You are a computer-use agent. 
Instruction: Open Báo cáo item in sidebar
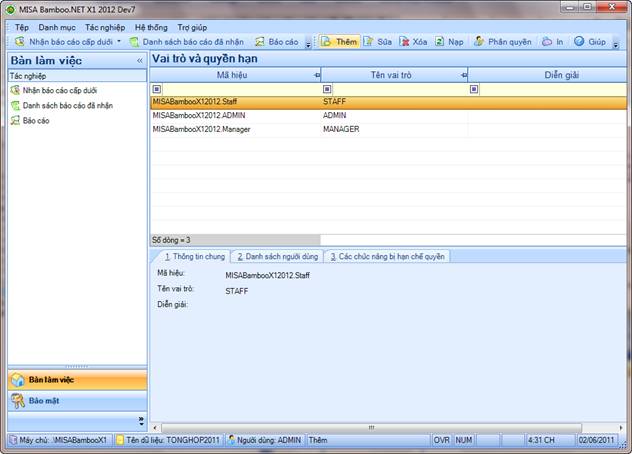35,121
